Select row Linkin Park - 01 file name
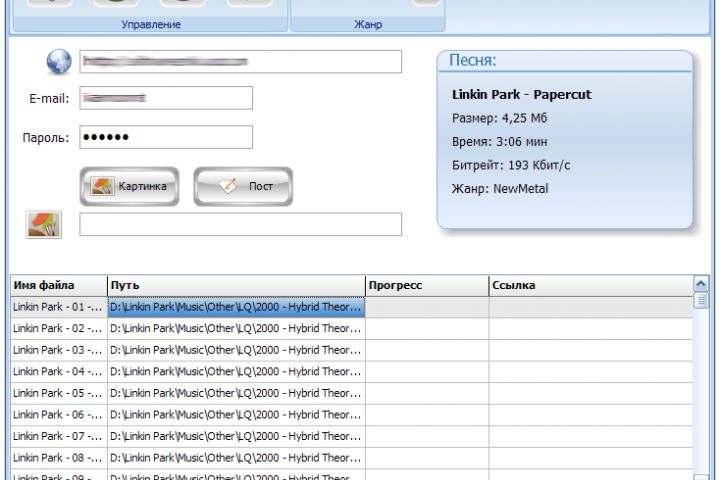This screenshot has width=720, height=480. 59,307
